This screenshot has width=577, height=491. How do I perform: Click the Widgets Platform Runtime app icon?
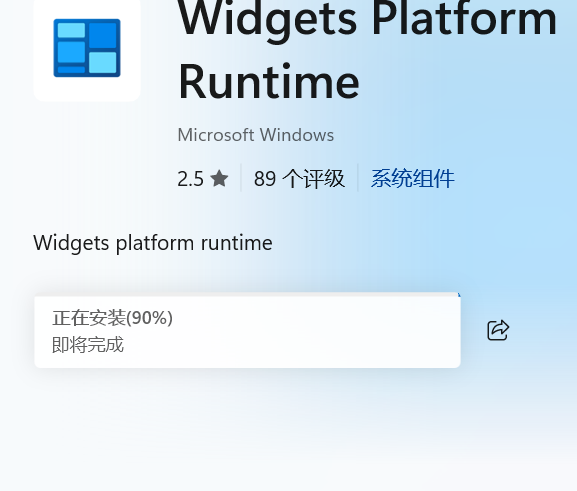(x=87, y=48)
